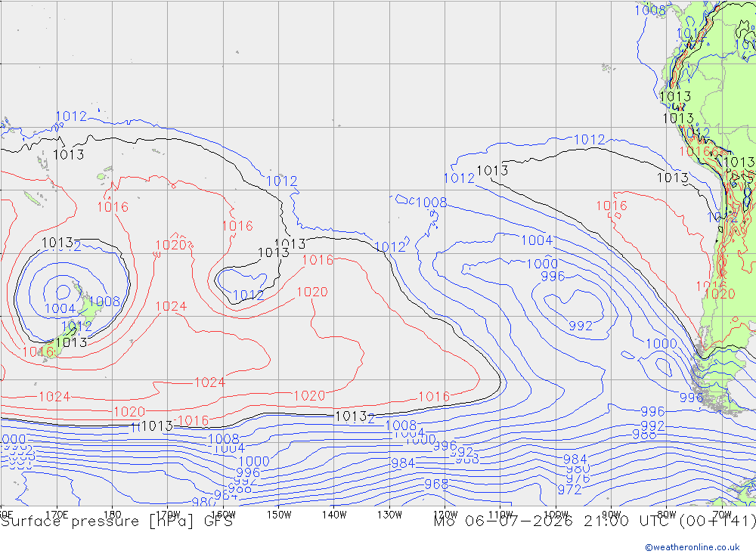Click the blue 1012 label directly above the 170E meridian
This screenshot has height=554, width=756.
71,116
